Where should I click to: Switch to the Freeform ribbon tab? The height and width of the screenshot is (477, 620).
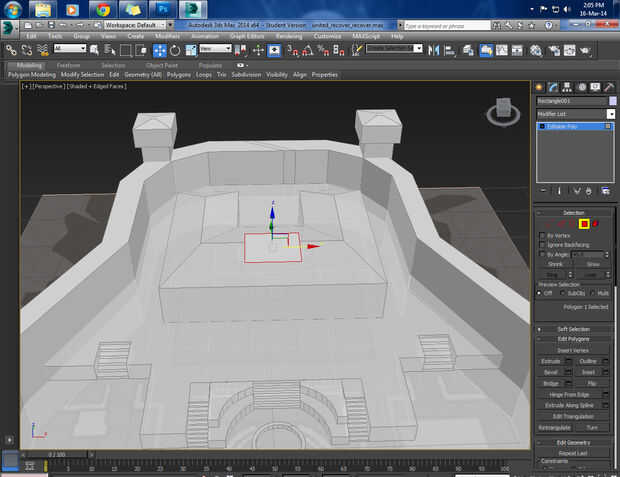[x=68, y=65]
